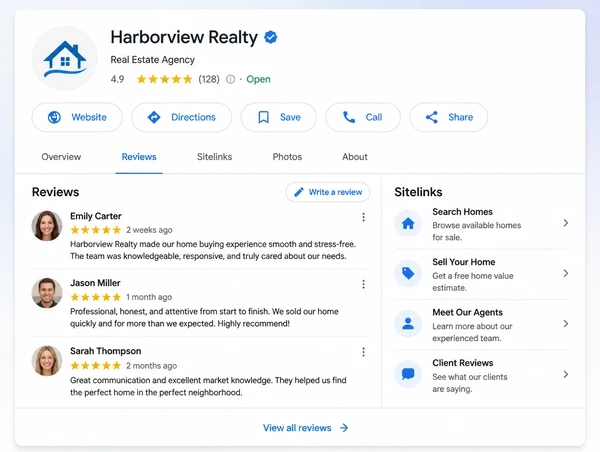Expand the Sell Your Home sitelink chevron

click(x=566, y=273)
